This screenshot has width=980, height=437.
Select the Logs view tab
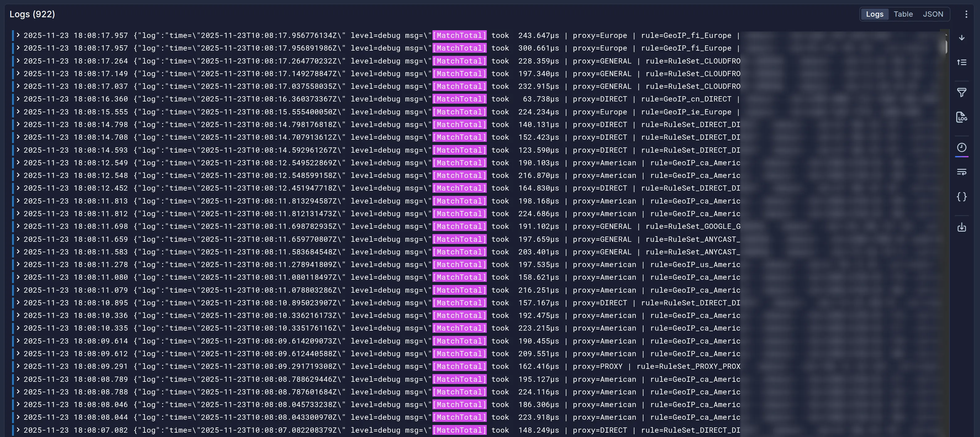click(874, 14)
